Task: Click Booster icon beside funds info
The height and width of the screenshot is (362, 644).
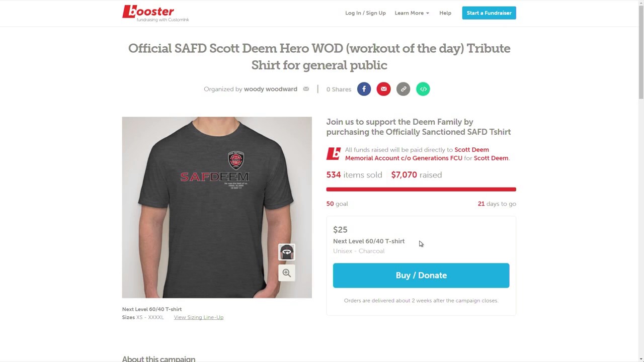Action: pos(333,153)
